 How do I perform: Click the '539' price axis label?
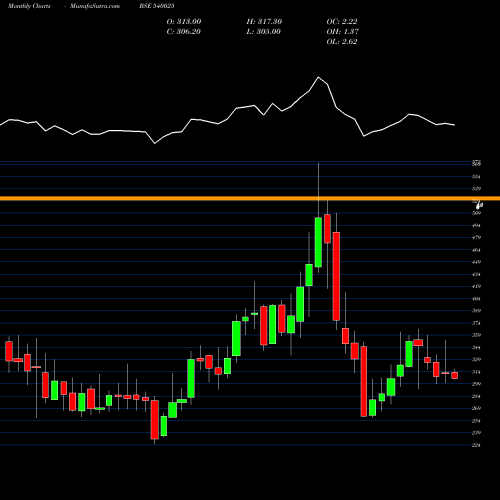[x=476, y=189]
